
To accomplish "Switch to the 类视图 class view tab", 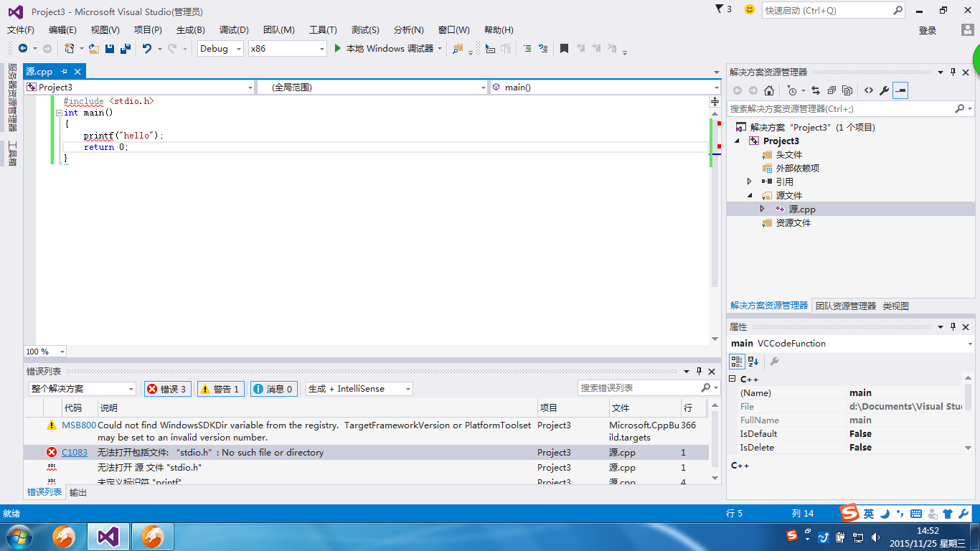I will point(895,306).
